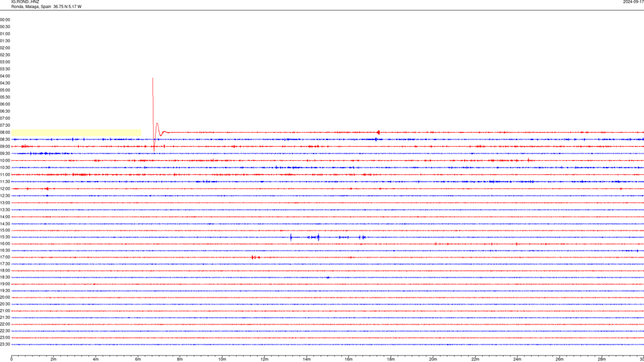This screenshot has width=644, height=362.
Task: Select the 05:30 time row label
Action: tap(5, 97)
